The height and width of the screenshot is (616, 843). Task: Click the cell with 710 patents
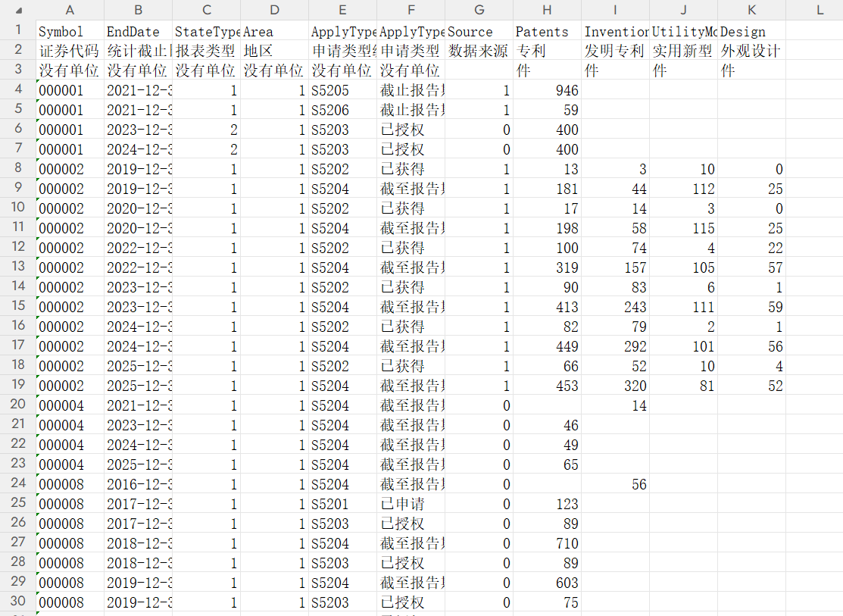pos(547,543)
